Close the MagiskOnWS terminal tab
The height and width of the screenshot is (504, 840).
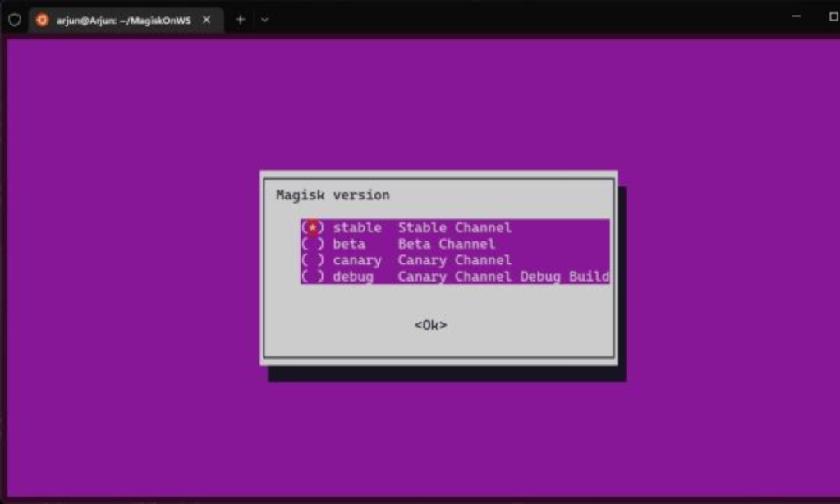click(207, 20)
